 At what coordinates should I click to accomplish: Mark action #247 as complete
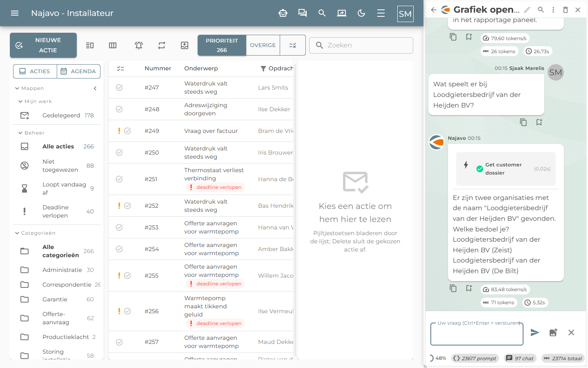(x=119, y=88)
